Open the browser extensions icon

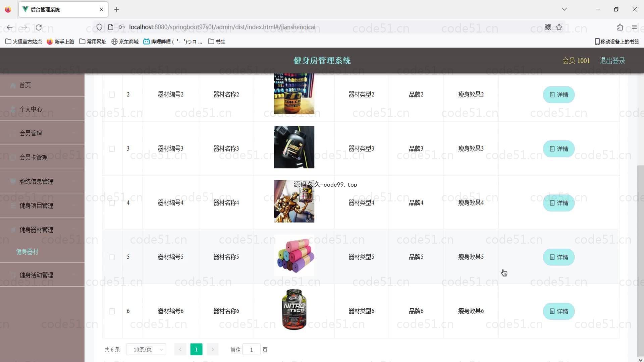[620, 27]
